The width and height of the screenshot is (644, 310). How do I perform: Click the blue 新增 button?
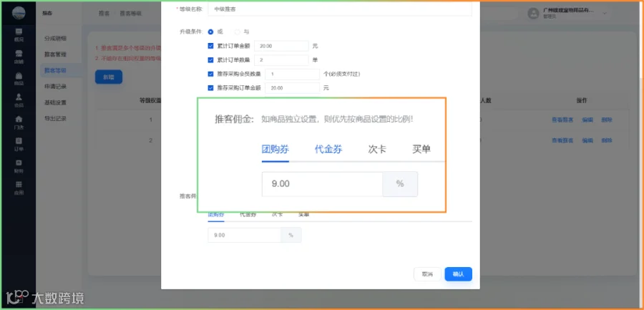click(x=109, y=77)
